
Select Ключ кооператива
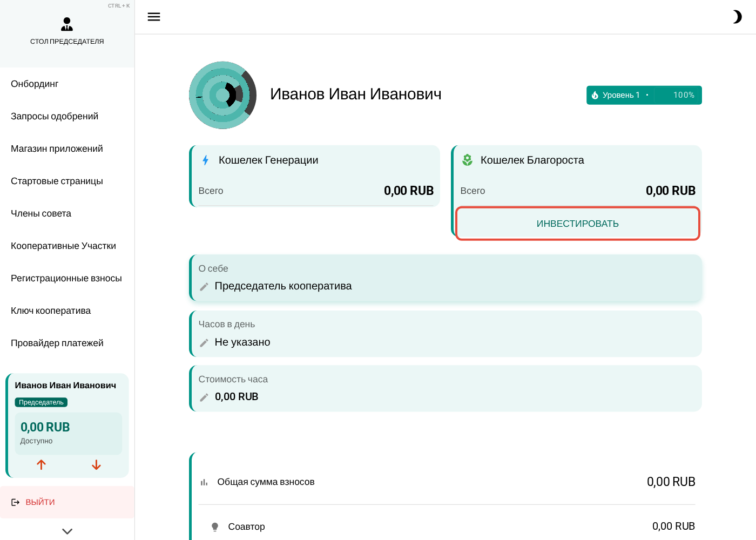[x=67, y=310]
